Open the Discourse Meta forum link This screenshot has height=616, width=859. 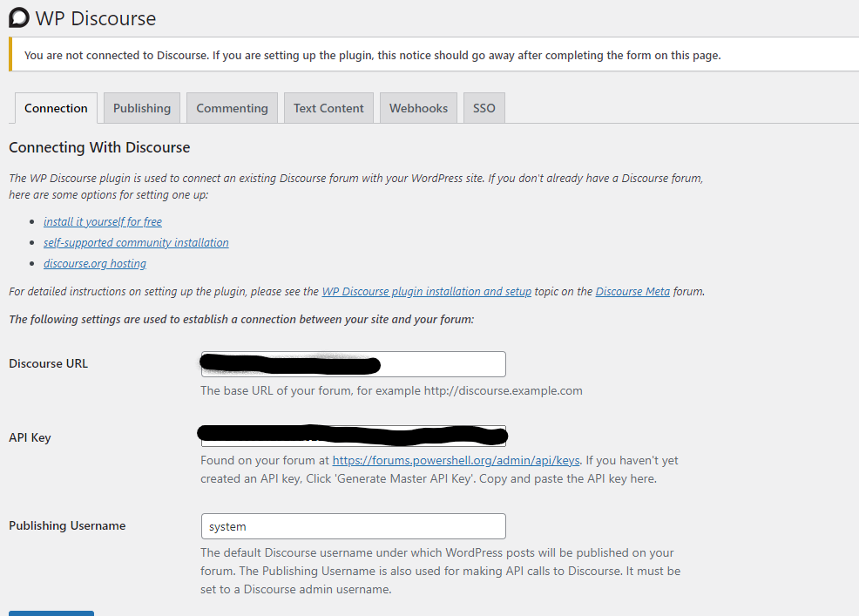(x=632, y=291)
